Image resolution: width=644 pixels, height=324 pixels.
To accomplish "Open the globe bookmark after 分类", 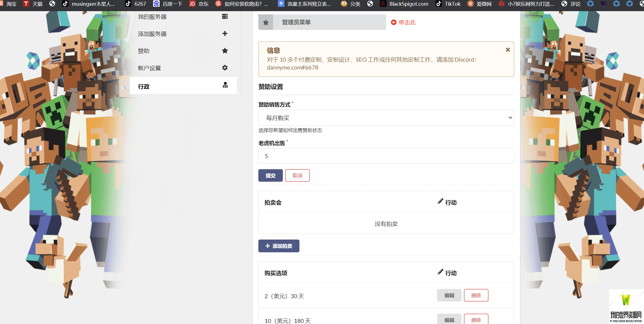I will (370, 4).
